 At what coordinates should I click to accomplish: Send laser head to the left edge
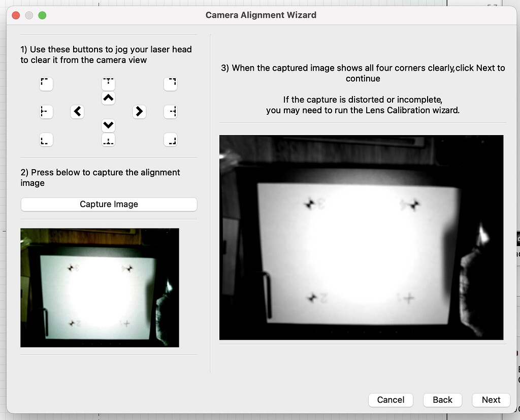46,112
